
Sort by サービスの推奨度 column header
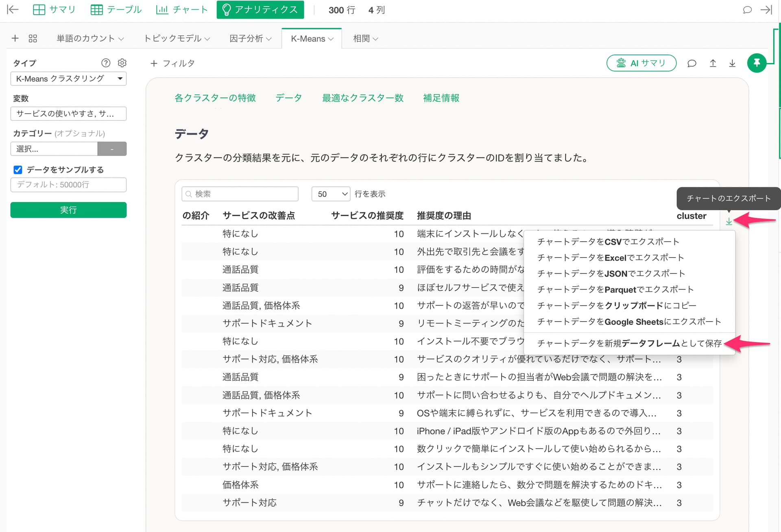click(x=367, y=216)
